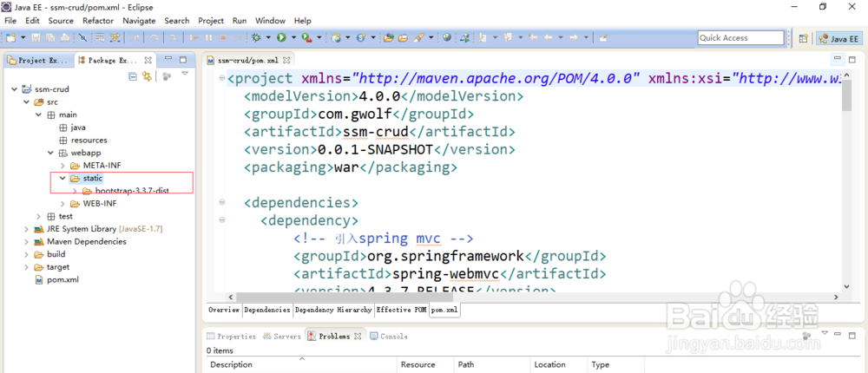Close the Package Explorer tab
This screenshot has height=373, width=868.
pos(148,61)
